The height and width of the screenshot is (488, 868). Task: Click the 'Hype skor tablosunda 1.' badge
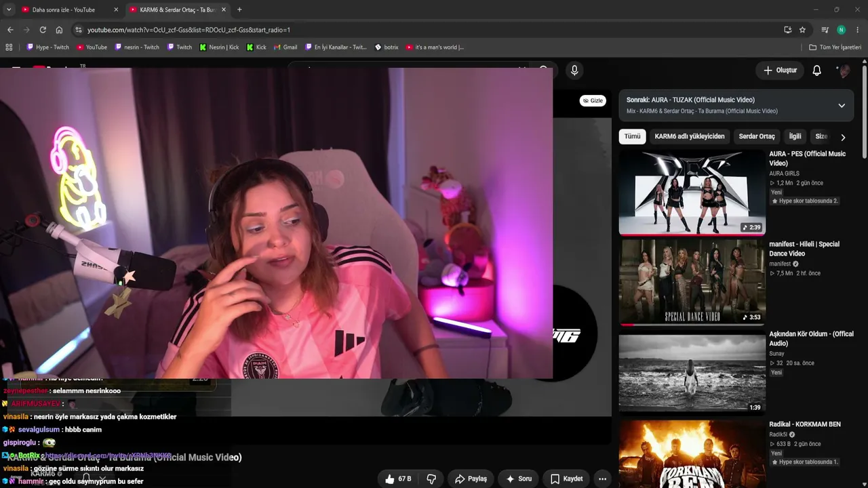(805, 462)
